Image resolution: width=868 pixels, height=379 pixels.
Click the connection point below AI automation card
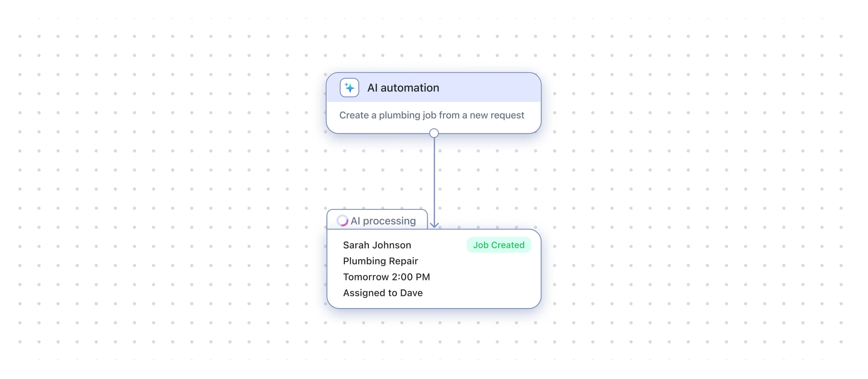(434, 133)
